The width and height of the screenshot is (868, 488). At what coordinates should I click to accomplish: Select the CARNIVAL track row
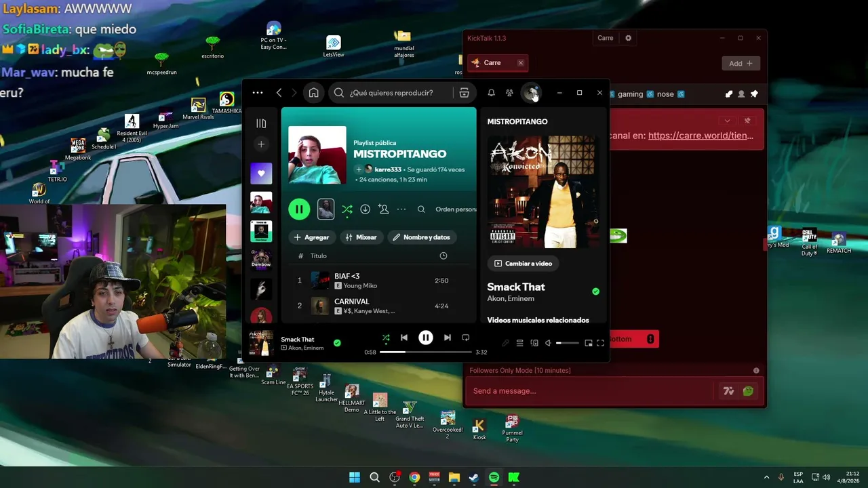[x=378, y=306]
